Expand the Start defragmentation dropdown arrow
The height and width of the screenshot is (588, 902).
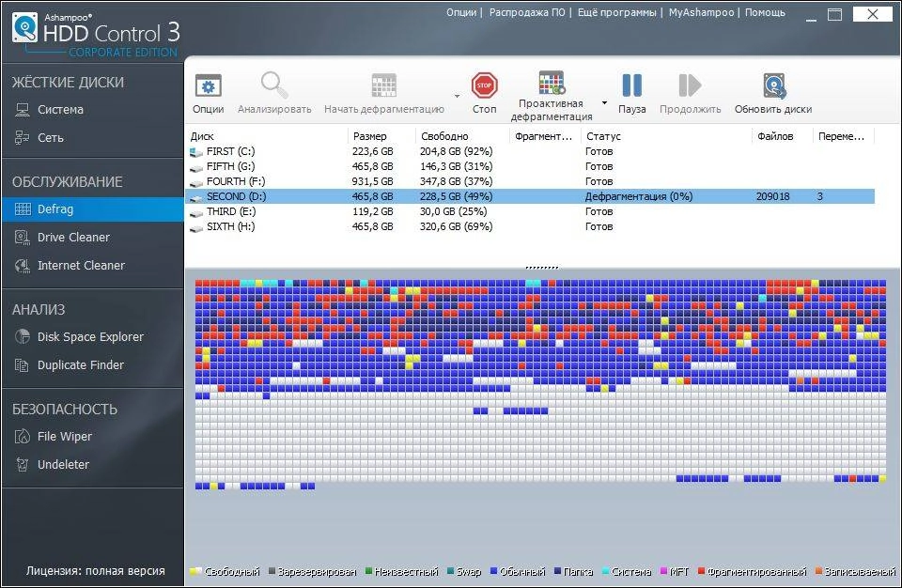(x=458, y=96)
